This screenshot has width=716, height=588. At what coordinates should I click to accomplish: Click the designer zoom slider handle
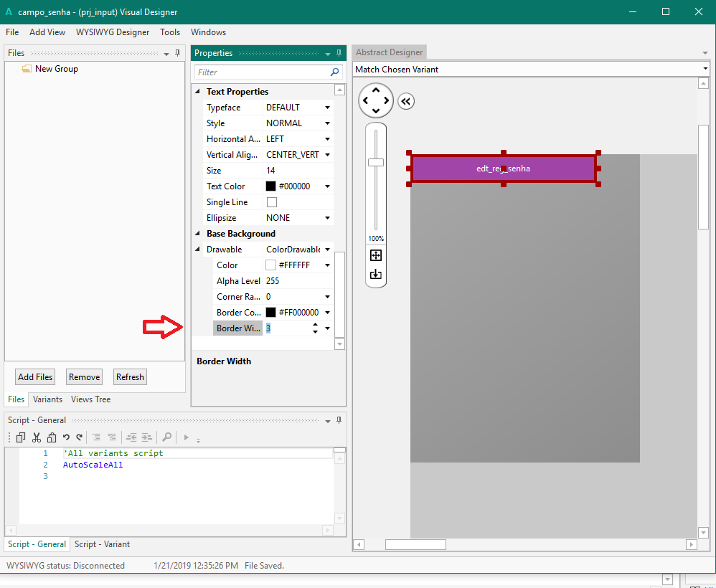click(x=376, y=162)
